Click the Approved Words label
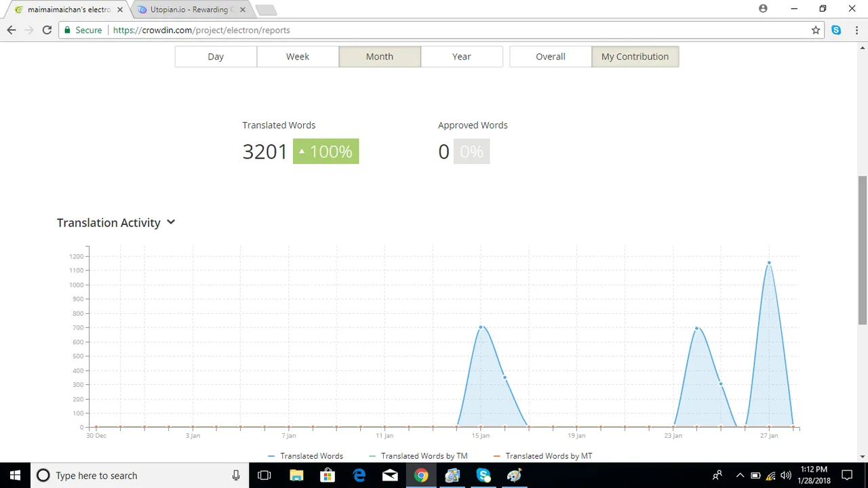Image resolution: width=868 pixels, height=488 pixels. tap(473, 125)
